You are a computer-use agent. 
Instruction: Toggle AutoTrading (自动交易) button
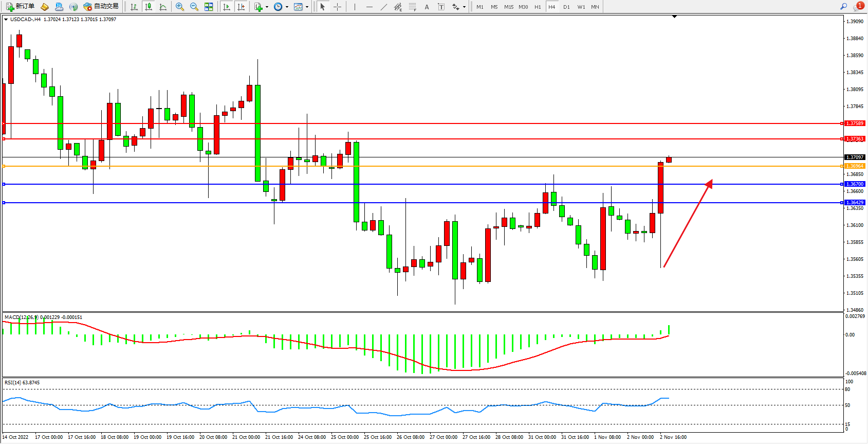click(x=101, y=7)
